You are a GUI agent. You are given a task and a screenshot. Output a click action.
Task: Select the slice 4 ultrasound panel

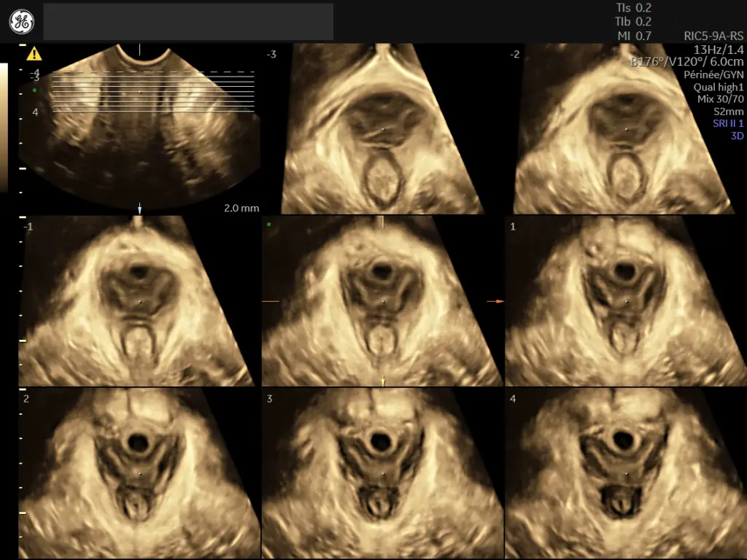click(625, 473)
